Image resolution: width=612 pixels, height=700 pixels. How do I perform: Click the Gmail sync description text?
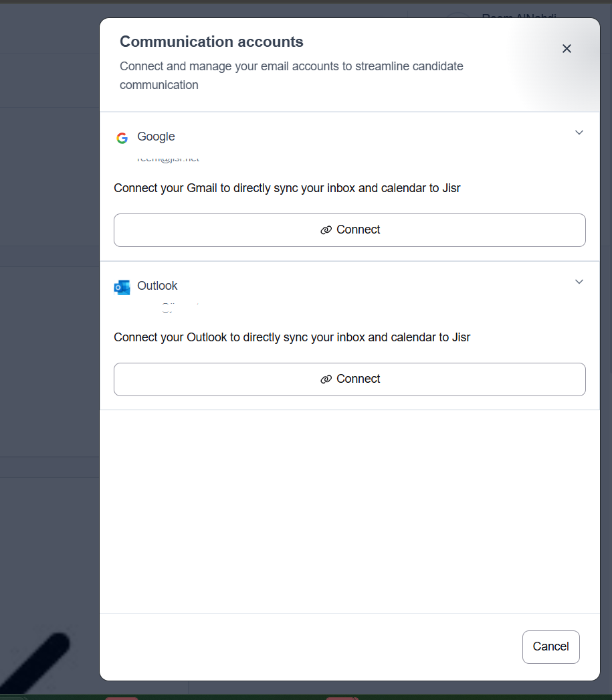pos(287,188)
